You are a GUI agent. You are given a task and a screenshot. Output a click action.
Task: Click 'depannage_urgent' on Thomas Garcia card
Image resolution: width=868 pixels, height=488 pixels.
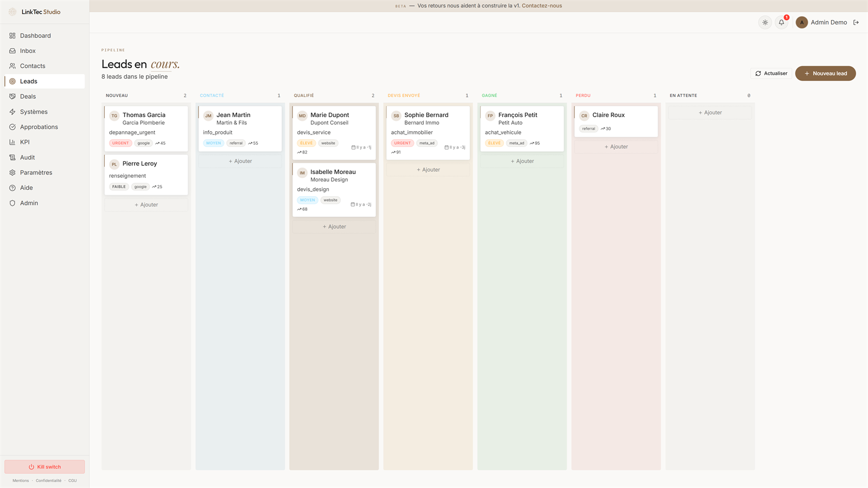132,132
